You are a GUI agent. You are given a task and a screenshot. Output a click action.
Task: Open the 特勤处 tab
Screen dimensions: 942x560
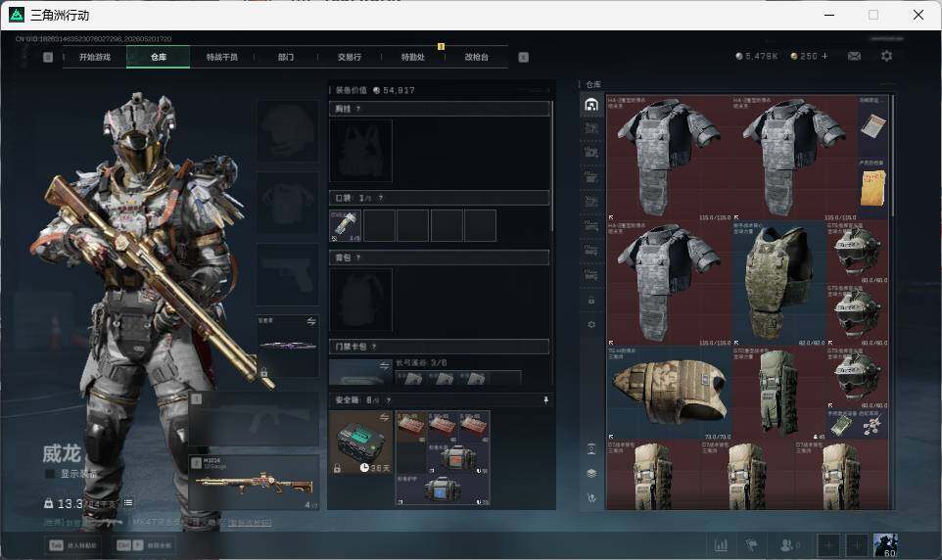tap(413, 57)
